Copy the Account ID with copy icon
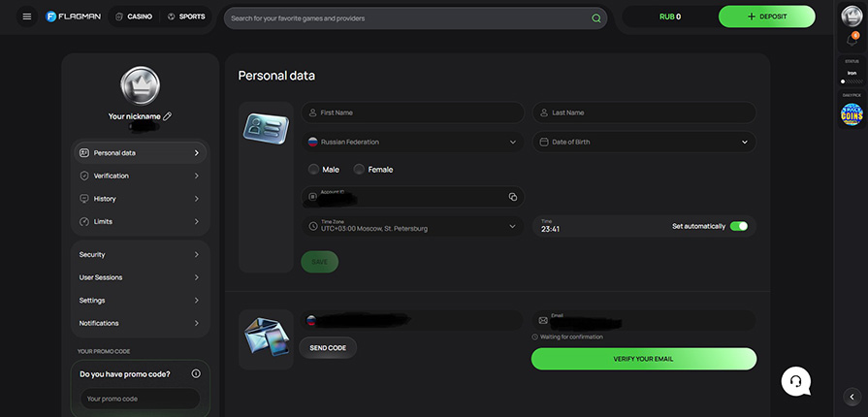Viewport: 868px width, 417px height. coord(512,197)
